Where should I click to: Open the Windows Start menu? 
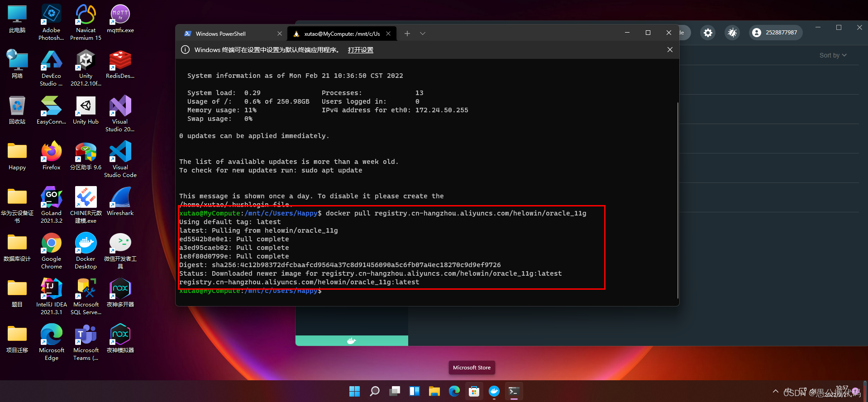point(354,391)
